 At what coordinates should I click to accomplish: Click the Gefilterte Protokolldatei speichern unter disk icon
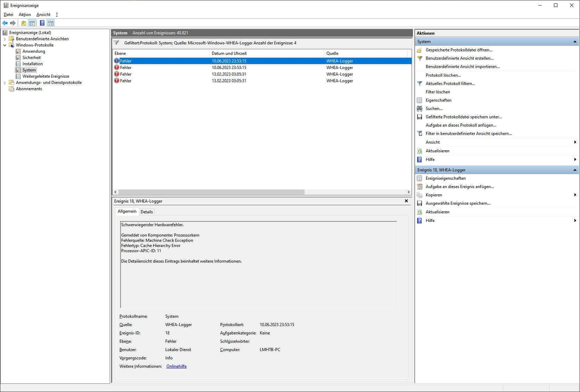[x=420, y=117]
